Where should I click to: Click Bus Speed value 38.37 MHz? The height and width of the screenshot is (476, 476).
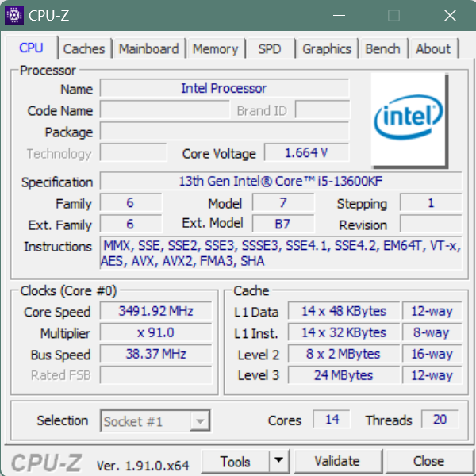click(155, 354)
